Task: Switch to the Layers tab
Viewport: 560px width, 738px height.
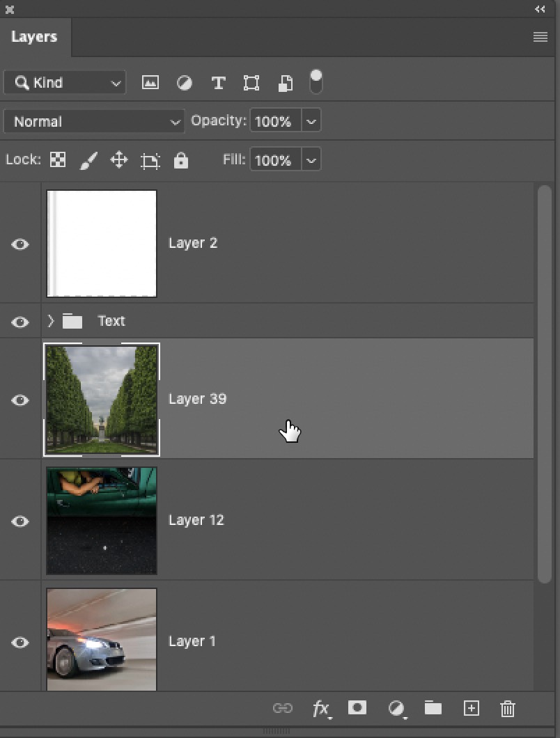Action: click(35, 37)
